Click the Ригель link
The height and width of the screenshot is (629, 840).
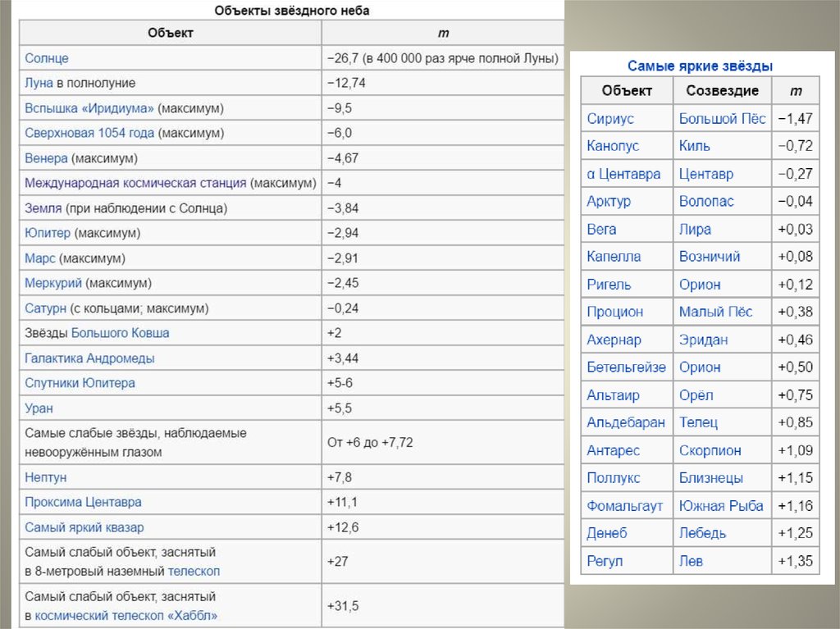pyautogui.click(x=609, y=284)
